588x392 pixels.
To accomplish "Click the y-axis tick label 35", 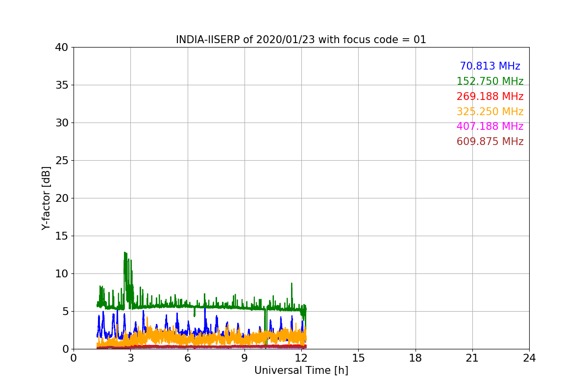I will pyautogui.click(x=62, y=85).
